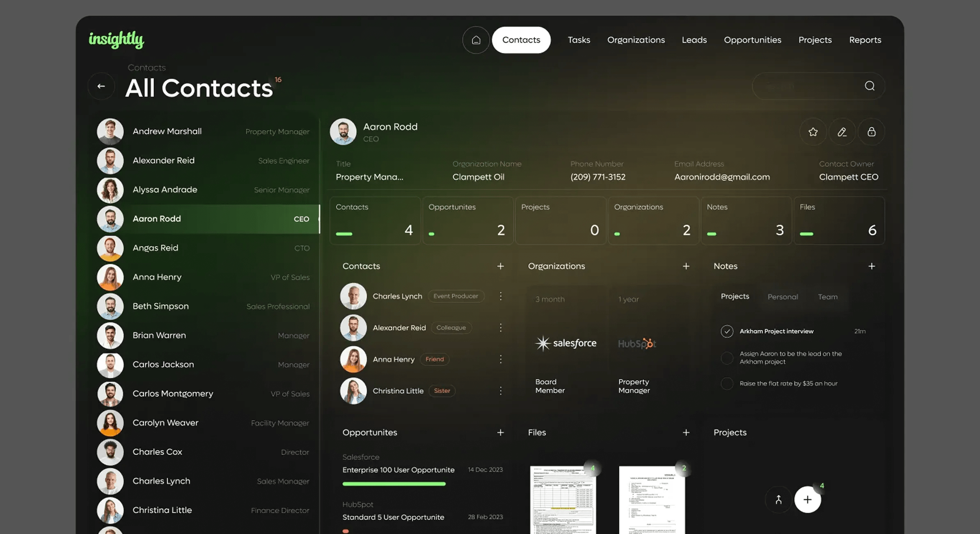Check the 'Assign Aaron to be the lead' note
980x534 pixels.
point(727,358)
